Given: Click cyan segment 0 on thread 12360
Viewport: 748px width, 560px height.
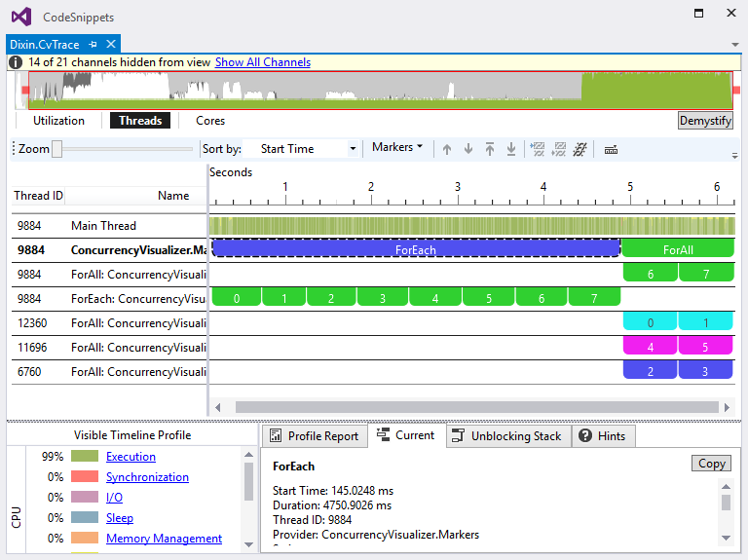Looking at the screenshot, I should point(651,321).
